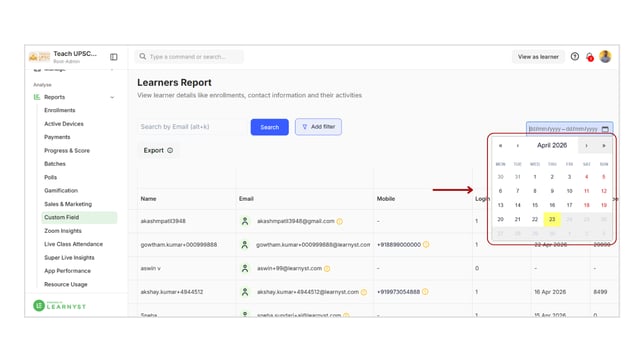
Task: Open the App Performance report
Action: (x=67, y=271)
